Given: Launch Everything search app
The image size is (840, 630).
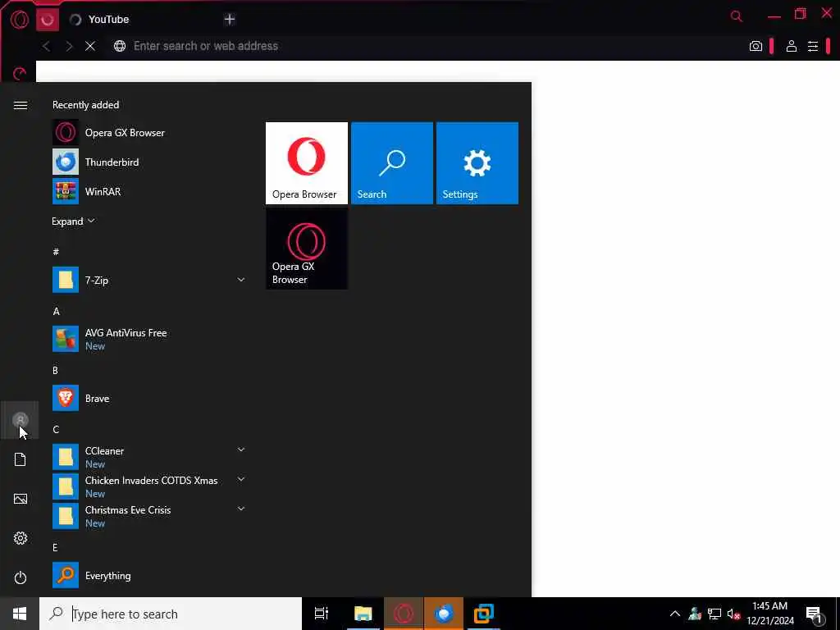Looking at the screenshot, I should point(150,575).
